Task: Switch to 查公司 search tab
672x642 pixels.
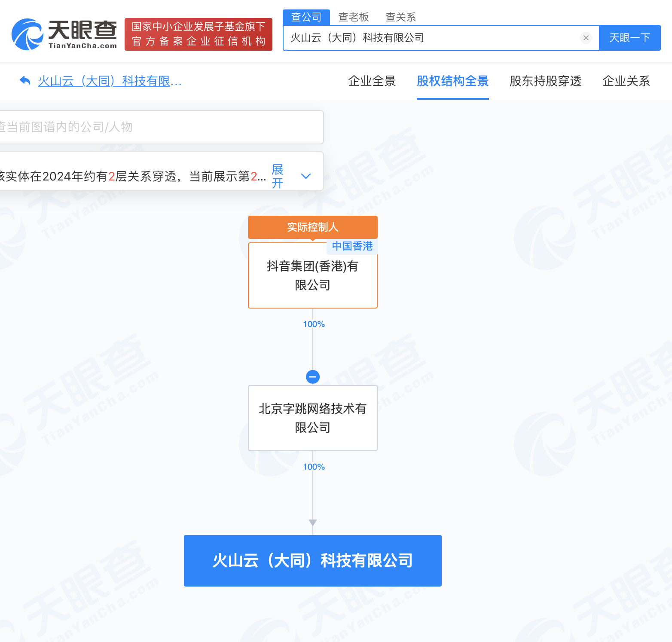Action: pos(306,17)
